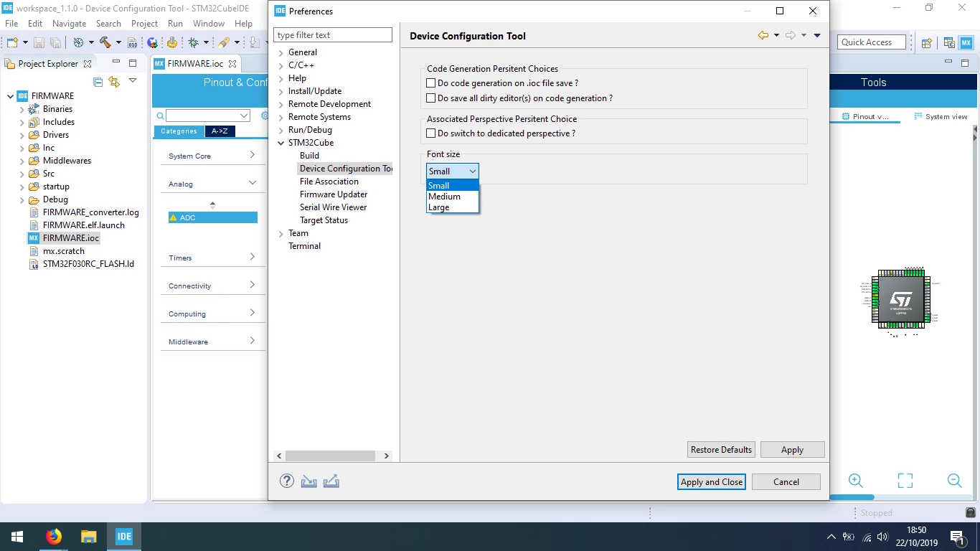
Task: Collapse the STM32Cube preferences node
Action: click(x=281, y=143)
